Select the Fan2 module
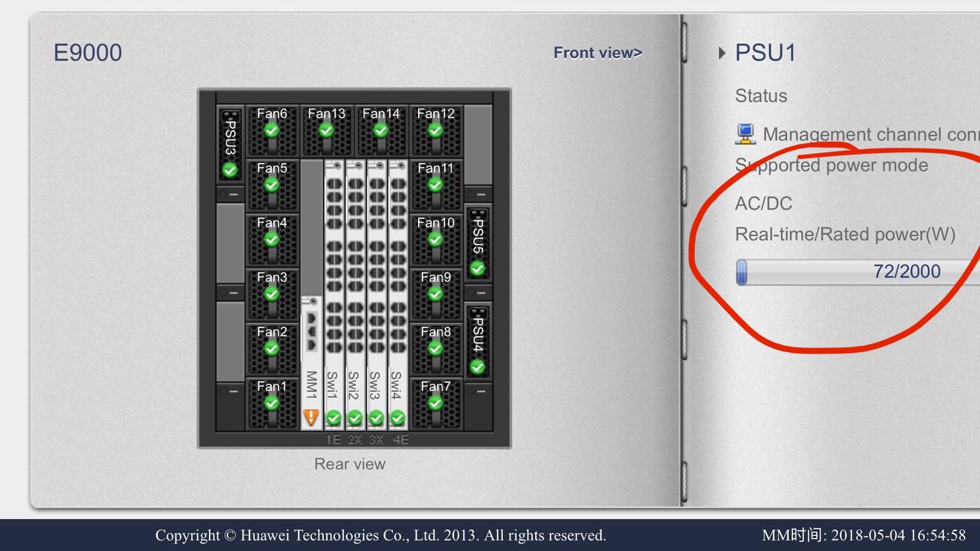Viewport: 980px width, 551px height. tap(272, 348)
